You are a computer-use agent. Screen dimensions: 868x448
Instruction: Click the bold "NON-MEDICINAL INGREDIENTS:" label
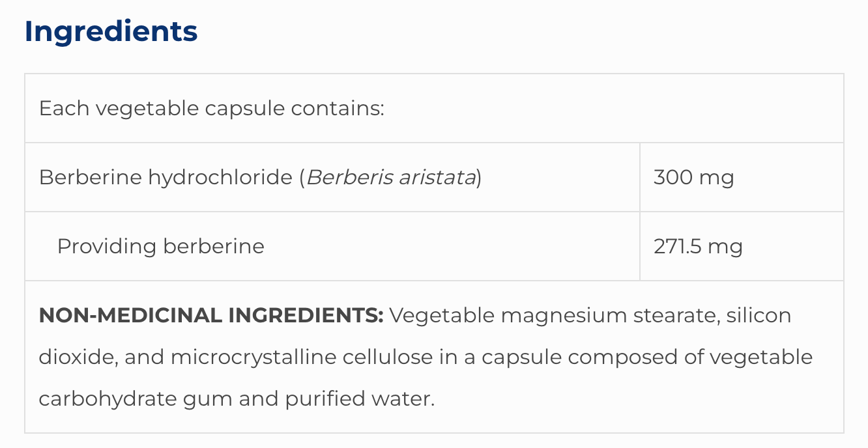(211, 316)
